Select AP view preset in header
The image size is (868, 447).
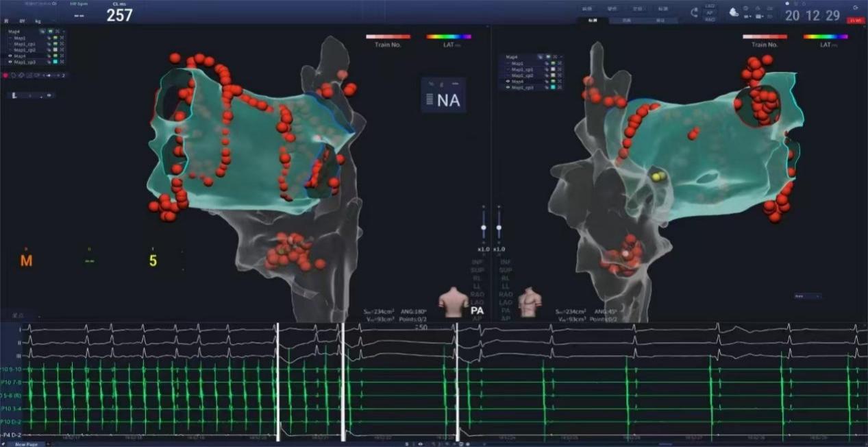click(x=710, y=13)
